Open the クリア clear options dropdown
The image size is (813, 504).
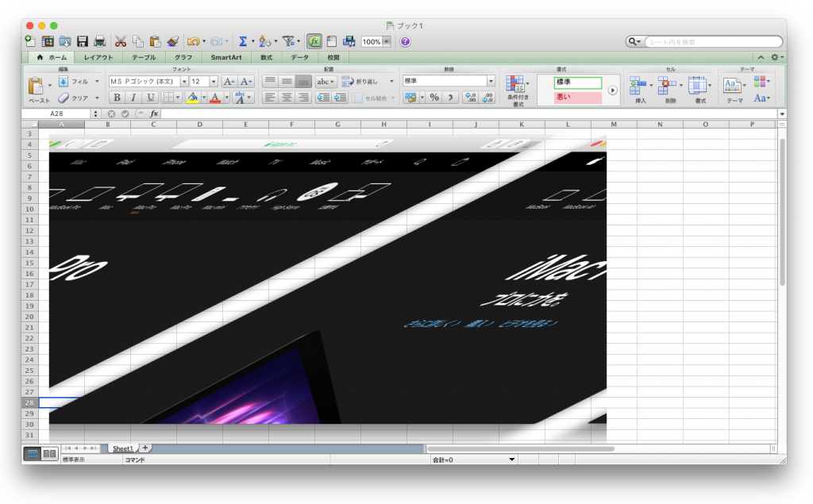coord(97,98)
